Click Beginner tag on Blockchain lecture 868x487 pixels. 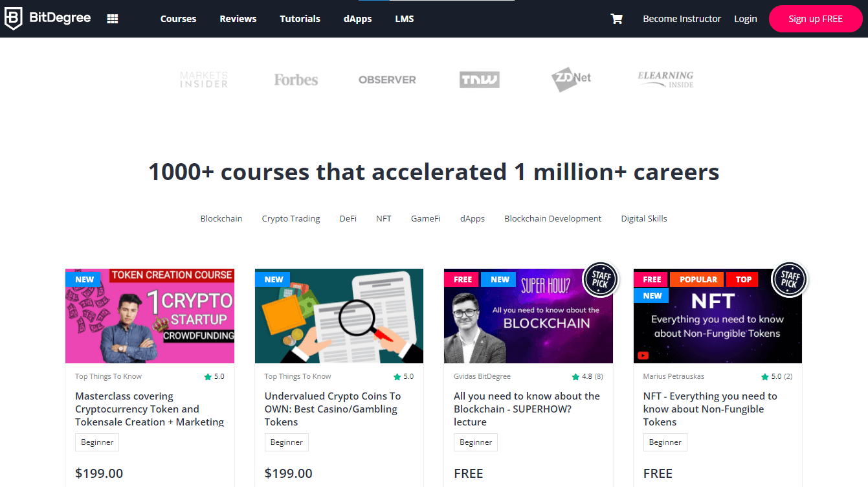[x=476, y=442]
